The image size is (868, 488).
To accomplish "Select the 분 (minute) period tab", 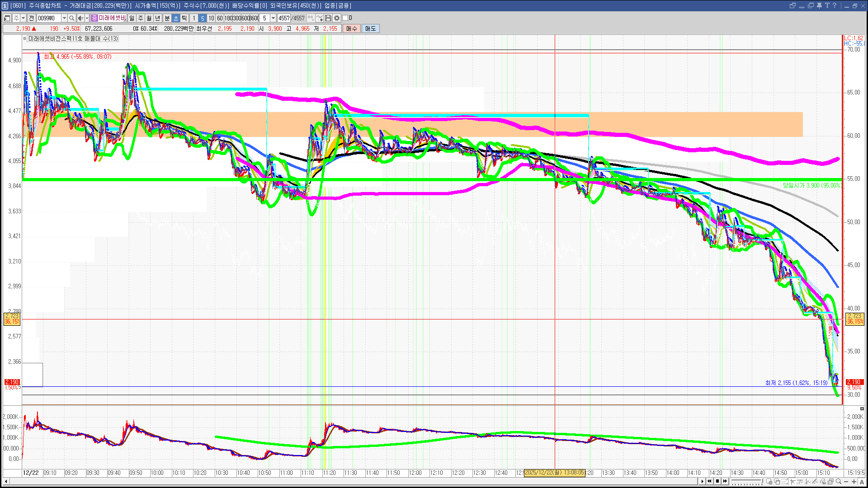I will click(x=167, y=18).
